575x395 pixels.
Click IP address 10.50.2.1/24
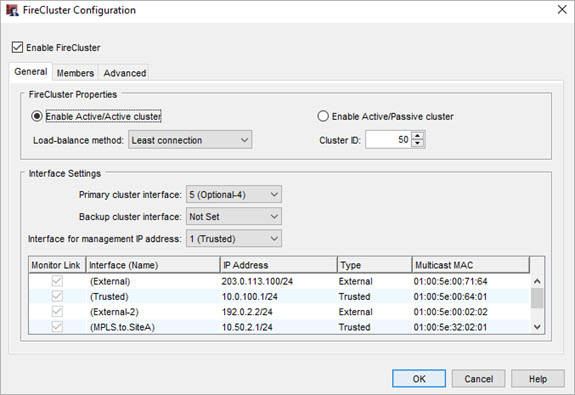[x=247, y=327]
